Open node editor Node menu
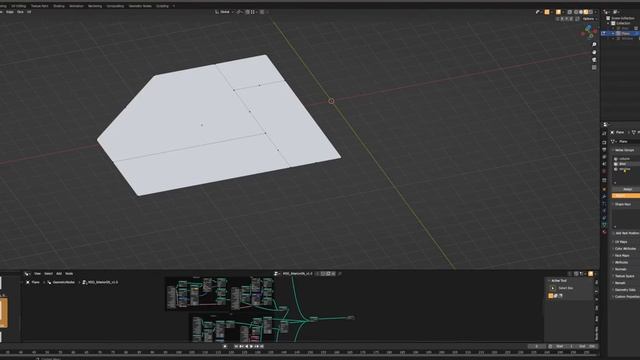640x360 pixels. [69, 273]
